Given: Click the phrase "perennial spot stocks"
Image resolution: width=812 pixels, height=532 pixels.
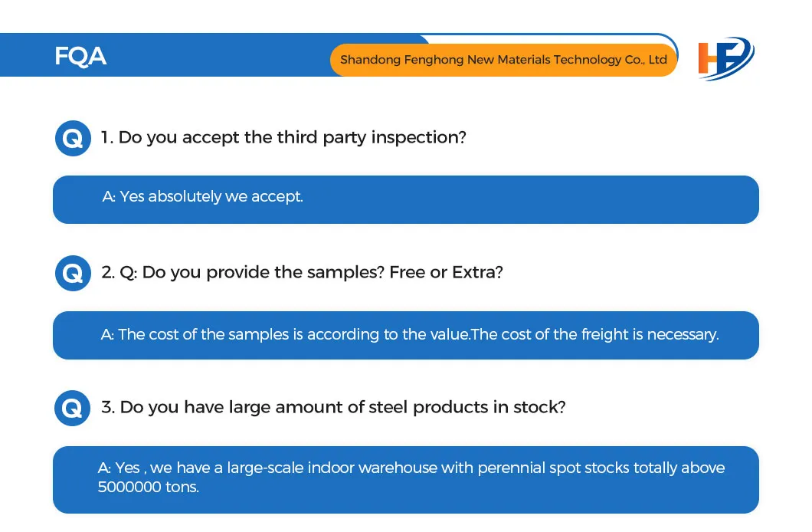Looking at the screenshot, I should pos(554,468).
